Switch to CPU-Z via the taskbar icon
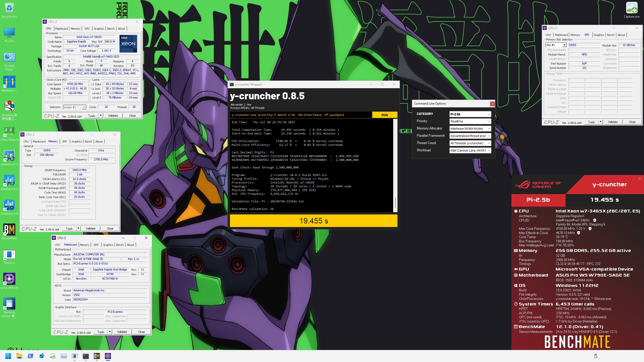Viewport: 644px width, 362px height. click(x=108, y=356)
